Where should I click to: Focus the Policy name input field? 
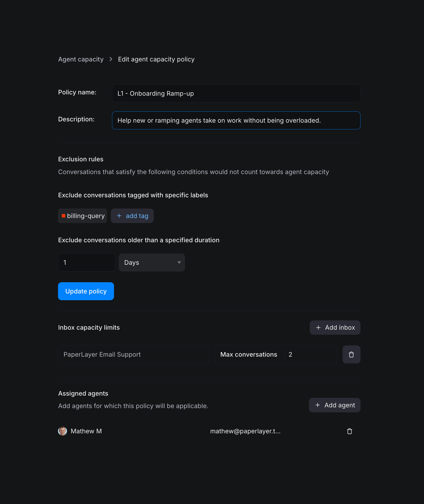pos(236,93)
